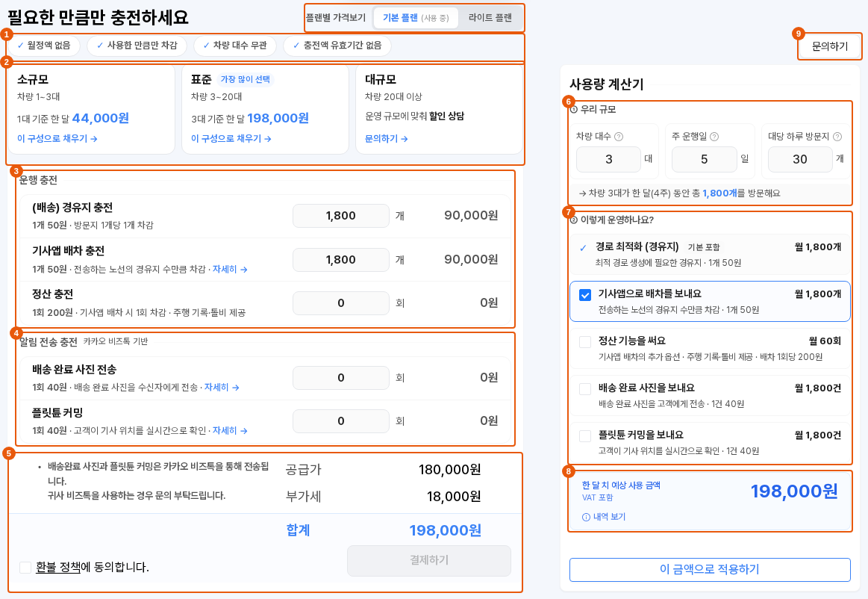The image size is (868, 599).
Task: Click the 충전액 유효기간 없음 chip
Action: click(337, 46)
